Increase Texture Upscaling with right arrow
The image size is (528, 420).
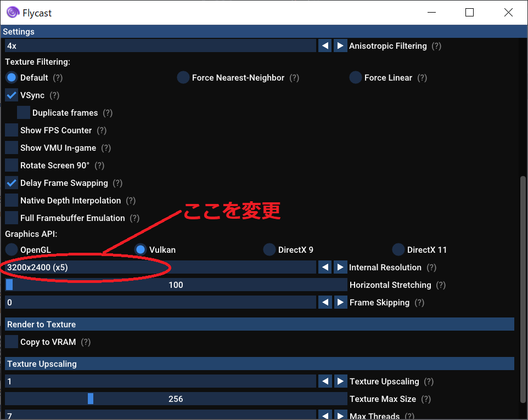pos(340,381)
